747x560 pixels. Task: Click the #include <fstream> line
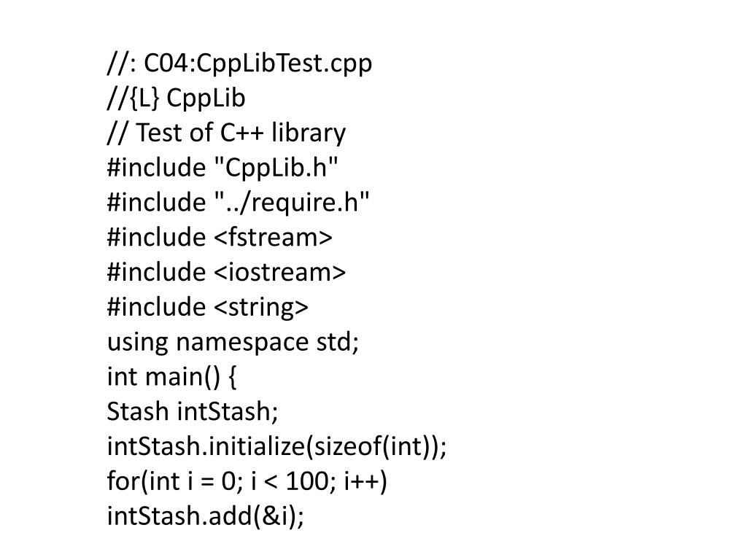point(220,237)
